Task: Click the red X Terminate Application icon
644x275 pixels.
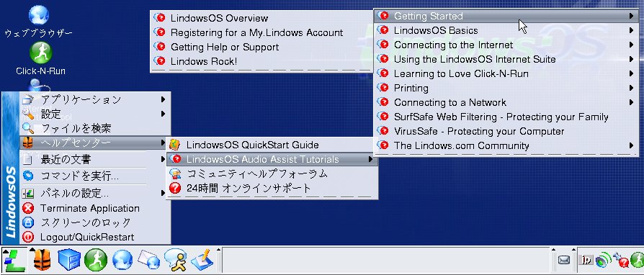Action: pos(28,209)
